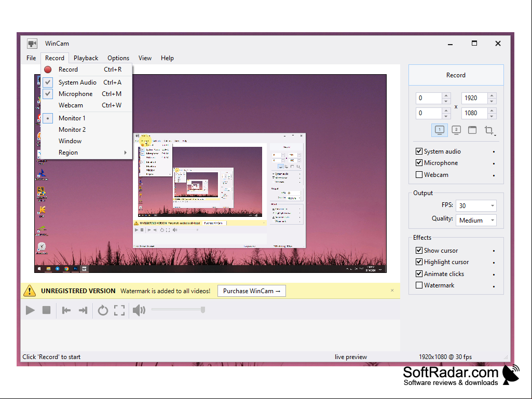Screen dimensions: 532x399
Task: Decrease the Y offset value
Action: [446, 116]
